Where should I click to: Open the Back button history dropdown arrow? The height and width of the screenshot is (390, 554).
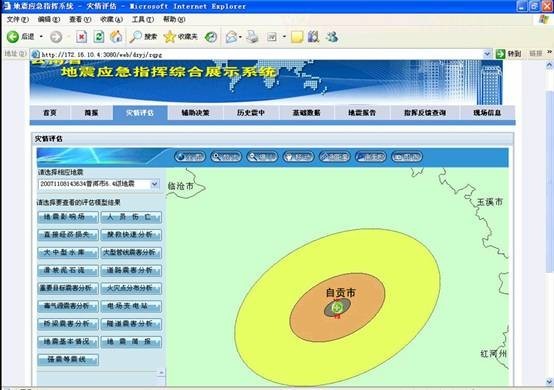coord(41,37)
